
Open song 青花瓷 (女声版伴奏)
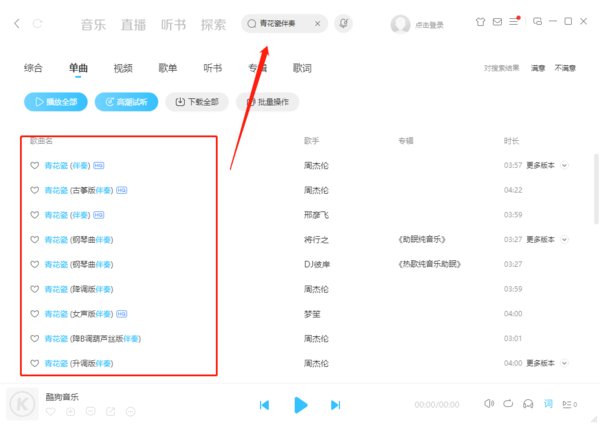pos(79,314)
